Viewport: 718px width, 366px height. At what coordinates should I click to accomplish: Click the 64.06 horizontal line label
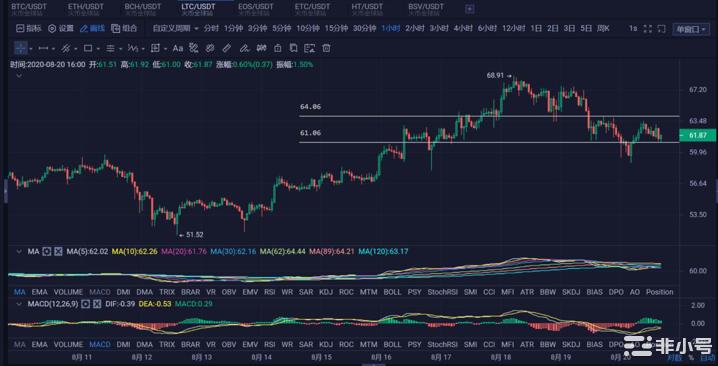coord(310,107)
